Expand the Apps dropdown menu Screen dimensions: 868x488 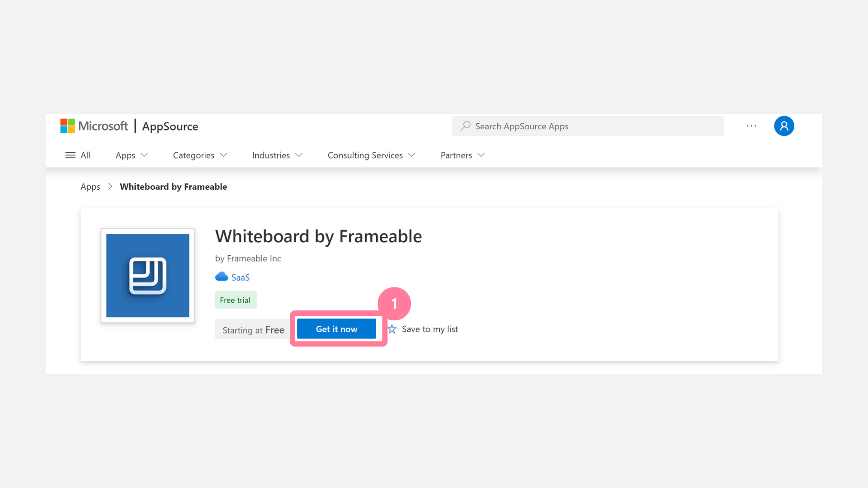point(132,155)
